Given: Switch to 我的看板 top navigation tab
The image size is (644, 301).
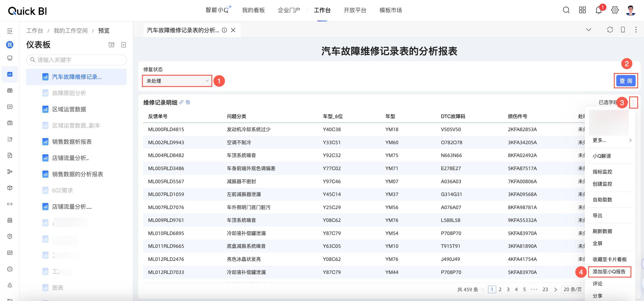Looking at the screenshot, I should pyautogui.click(x=253, y=10).
